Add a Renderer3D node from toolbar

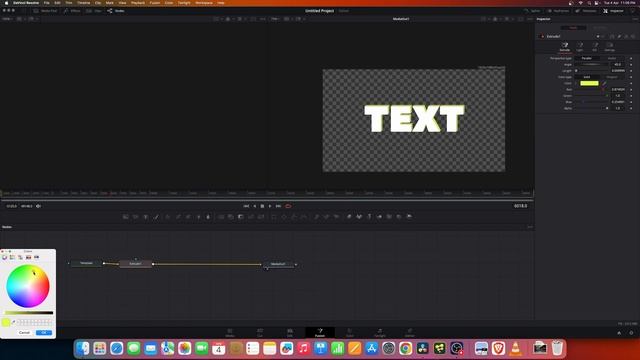coord(409,217)
